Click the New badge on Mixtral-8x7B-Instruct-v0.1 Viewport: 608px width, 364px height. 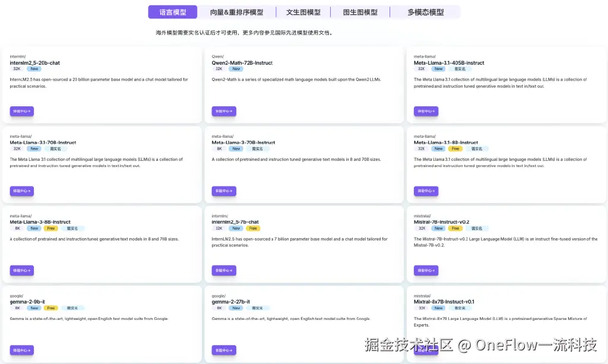(x=439, y=308)
